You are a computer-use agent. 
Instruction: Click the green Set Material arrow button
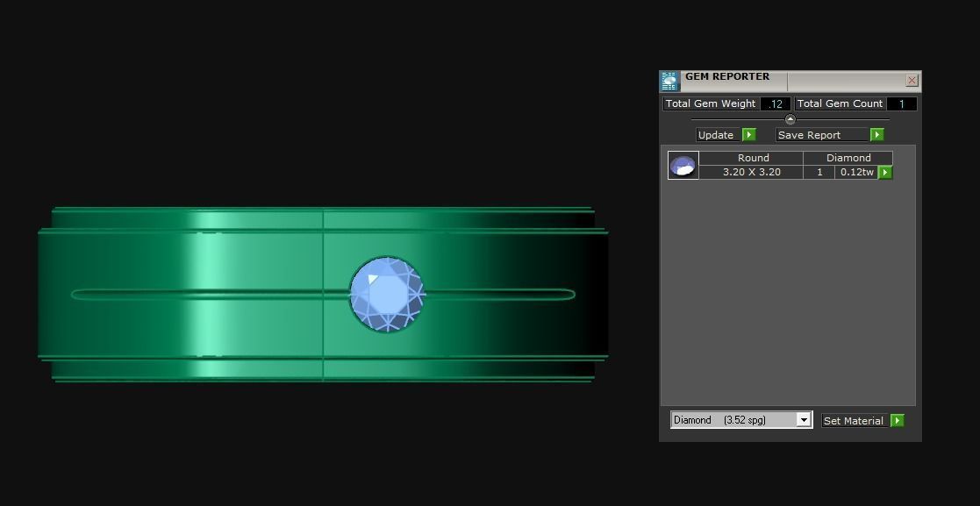click(x=897, y=421)
